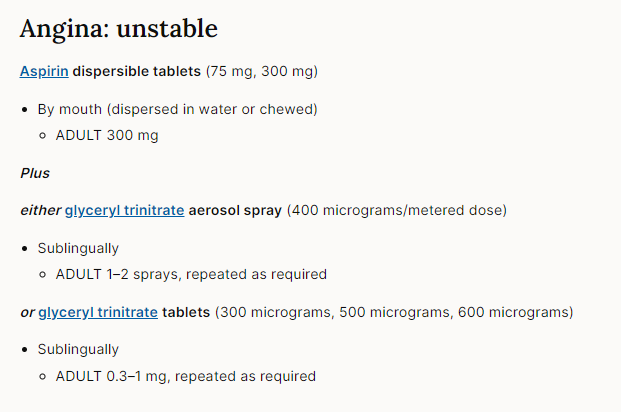Open glyceryl trinitrate link before tablets
621x412 pixels.
98,312
